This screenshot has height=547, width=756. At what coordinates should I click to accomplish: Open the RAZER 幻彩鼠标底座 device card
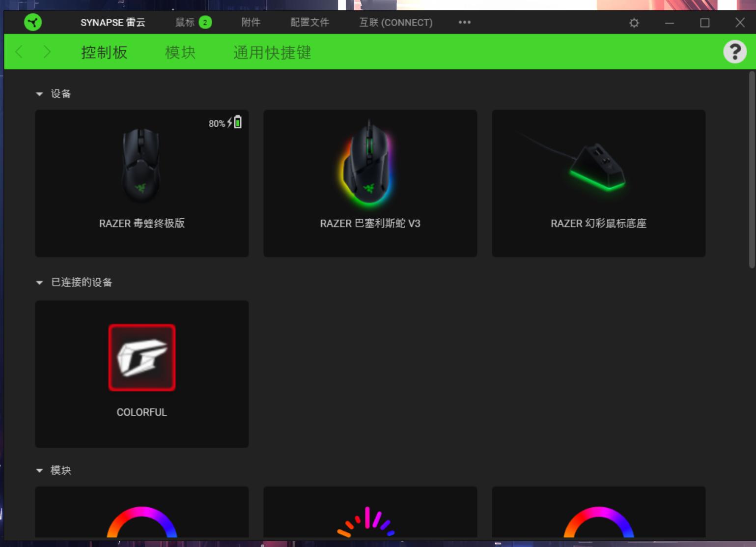click(599, 183)
